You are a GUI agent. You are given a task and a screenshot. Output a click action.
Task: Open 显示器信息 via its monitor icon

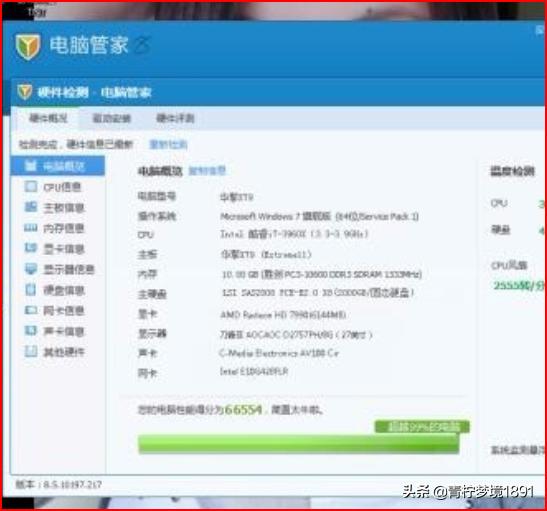pos(31,269)
